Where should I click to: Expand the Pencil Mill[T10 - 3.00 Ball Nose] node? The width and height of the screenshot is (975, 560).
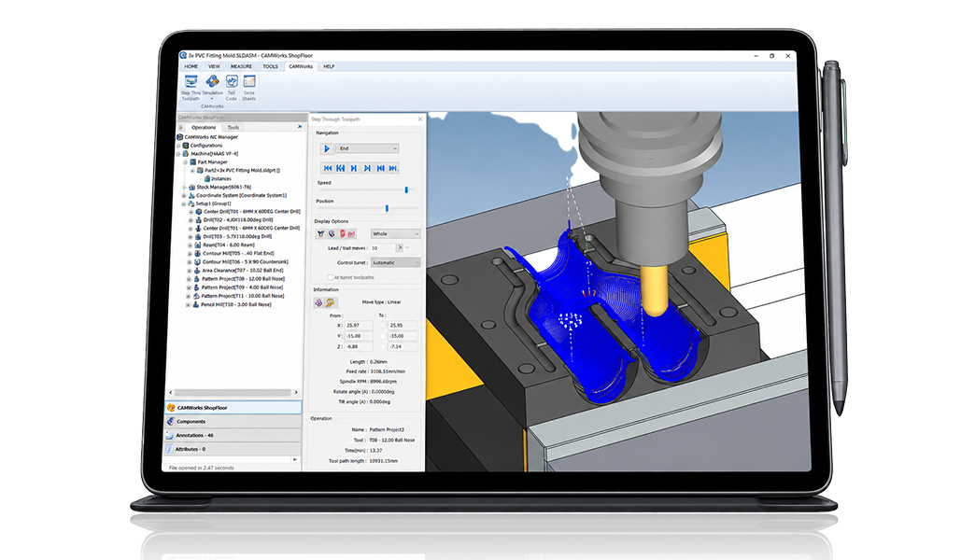coord(189,304)
